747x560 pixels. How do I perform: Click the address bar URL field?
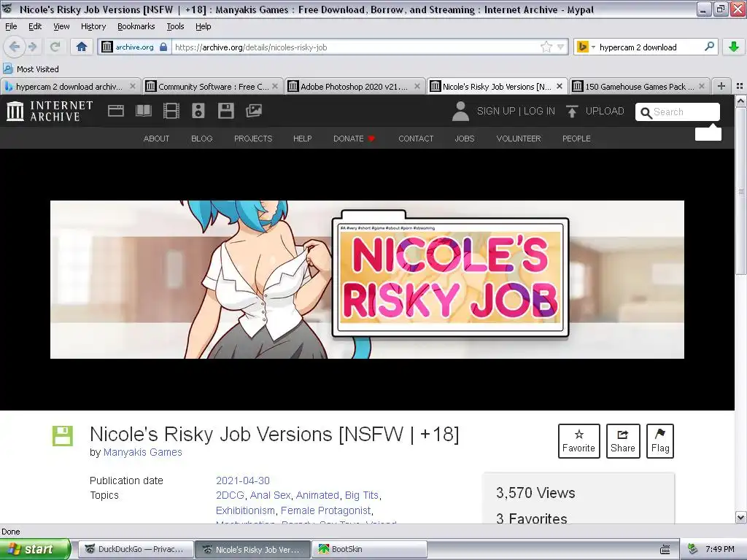click(x=355, y=47)
